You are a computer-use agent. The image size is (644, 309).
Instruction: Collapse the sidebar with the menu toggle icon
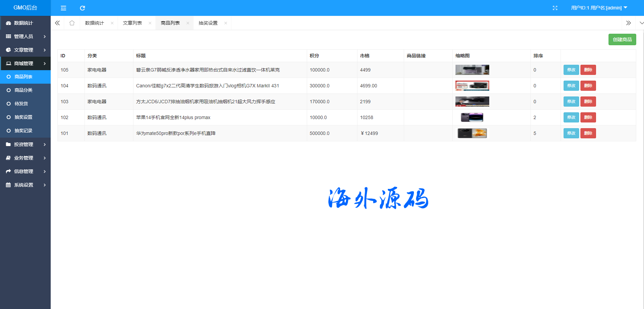tap(64, 8)
